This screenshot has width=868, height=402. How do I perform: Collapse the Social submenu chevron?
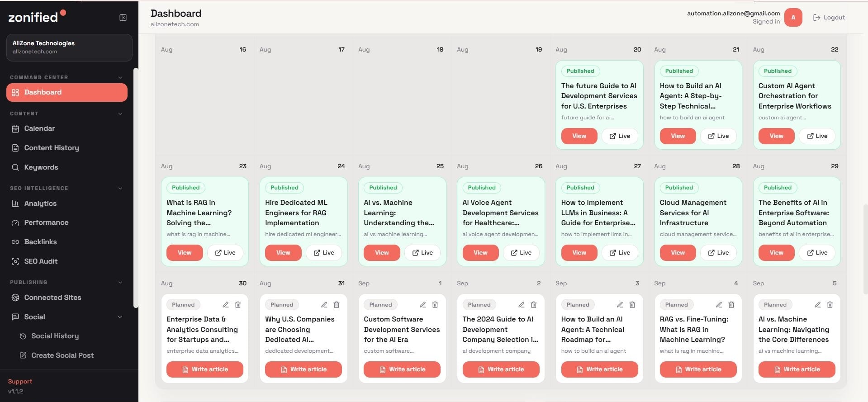[120, 317]
